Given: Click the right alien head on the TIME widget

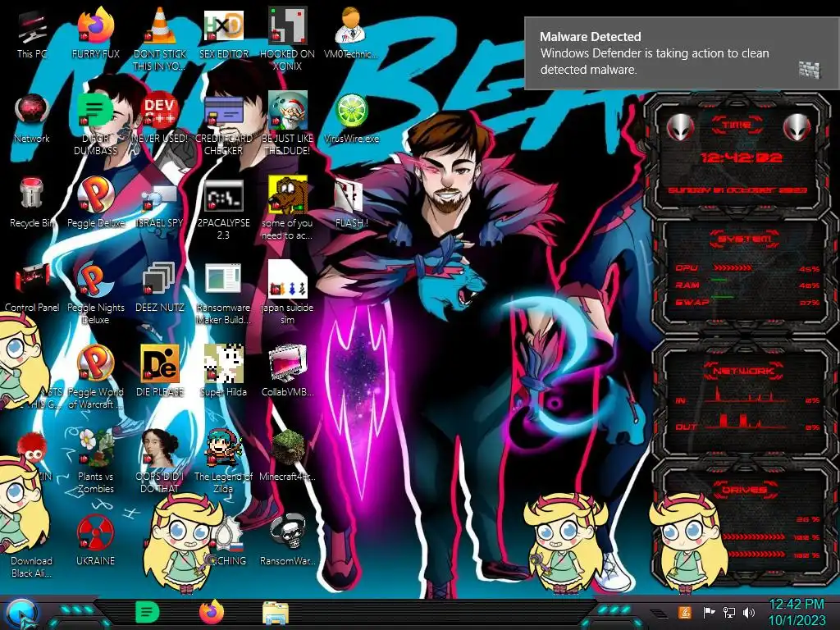Looking at the screenshot, I should (x=797, y=128).
